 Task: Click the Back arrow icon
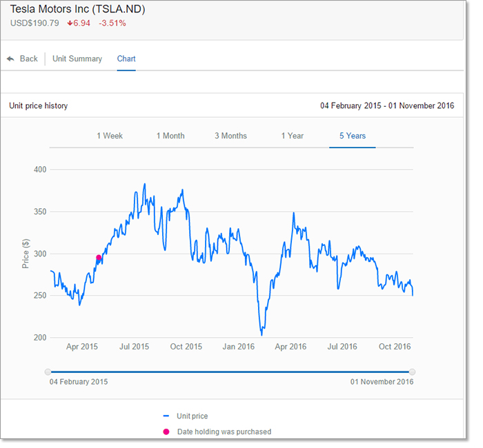(10, 59)
